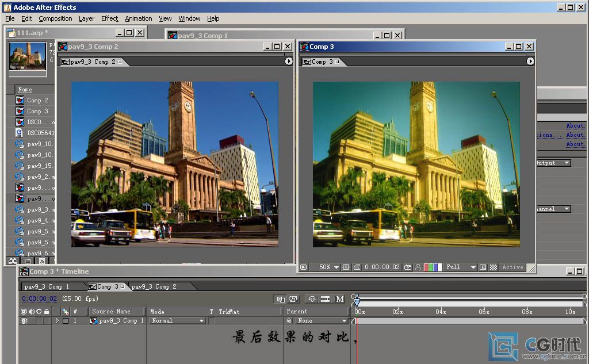Click the label color square for layer 1

(x=66, y=321)
